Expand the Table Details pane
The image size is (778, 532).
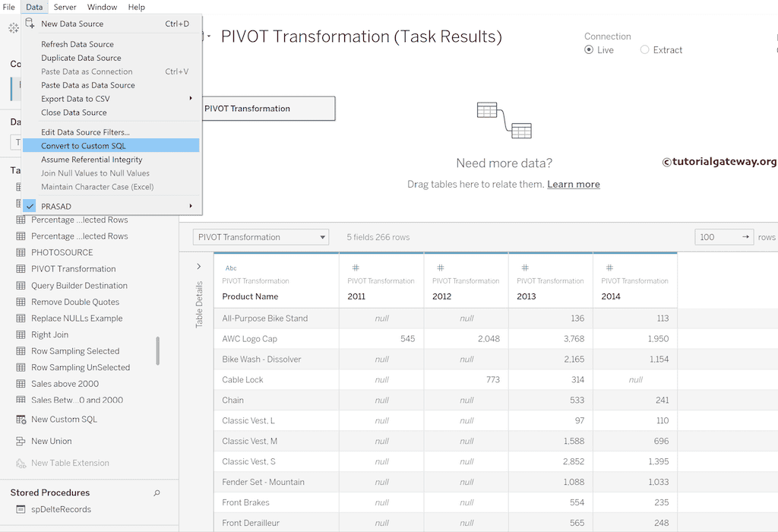click(x=199, y=267)
